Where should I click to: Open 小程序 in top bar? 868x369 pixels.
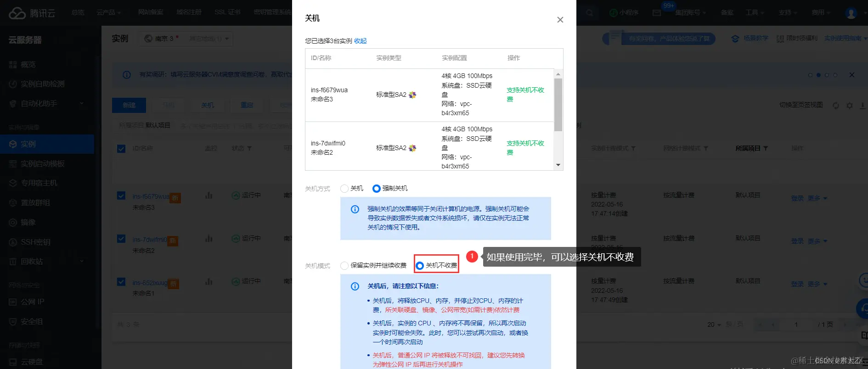pyautogui.click(x=624, y=12)
